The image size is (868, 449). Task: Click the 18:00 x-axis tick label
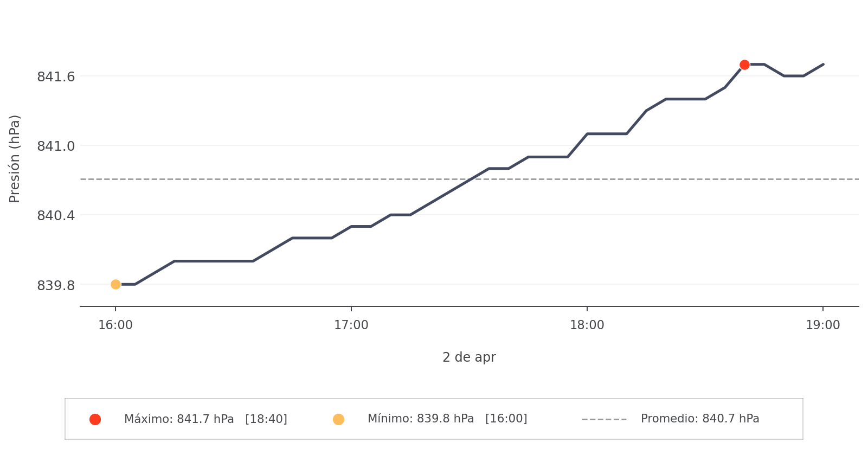(x=587, y=325)
